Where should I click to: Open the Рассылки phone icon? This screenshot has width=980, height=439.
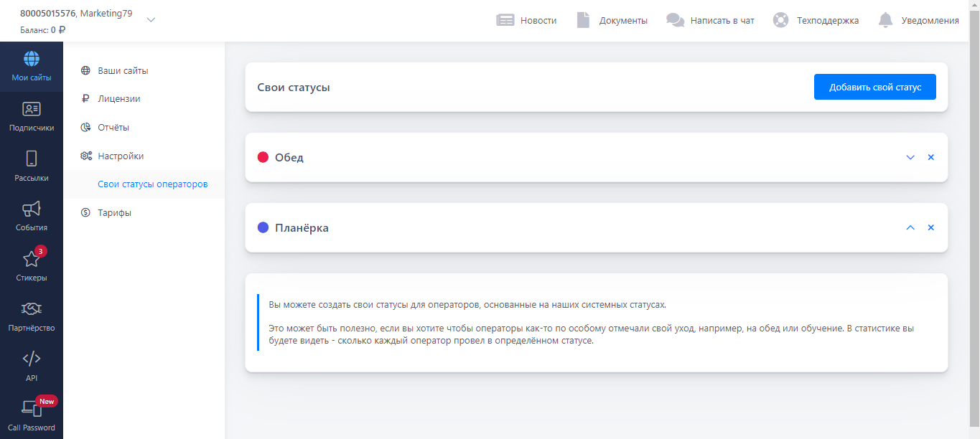pyautogui.click(x=32, y=159)
